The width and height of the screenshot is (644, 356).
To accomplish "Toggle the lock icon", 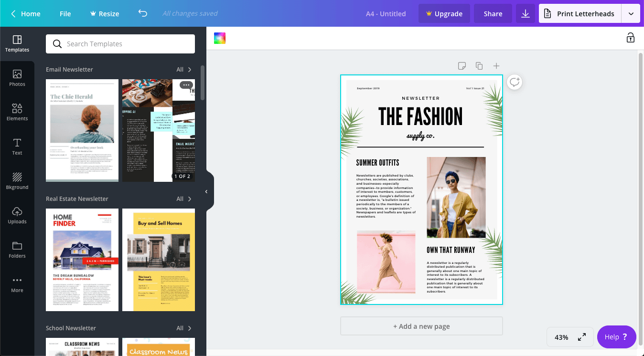I will [631, 38].
